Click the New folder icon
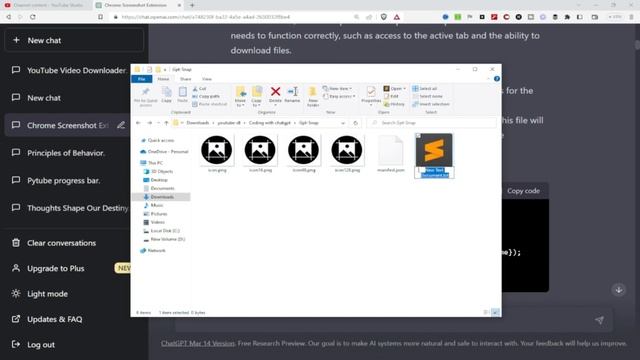This screenshot has height=360, width=640. click(x=313, y=92)
